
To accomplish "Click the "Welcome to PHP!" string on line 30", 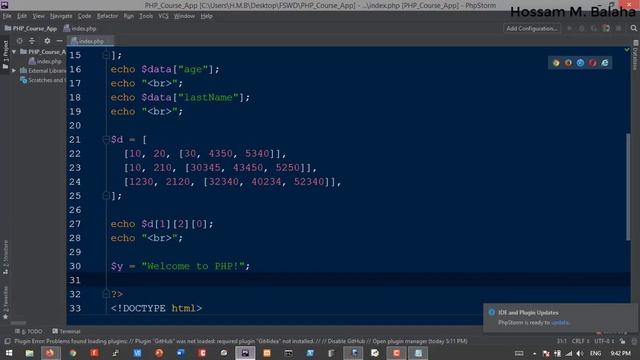I will (193, 266).
